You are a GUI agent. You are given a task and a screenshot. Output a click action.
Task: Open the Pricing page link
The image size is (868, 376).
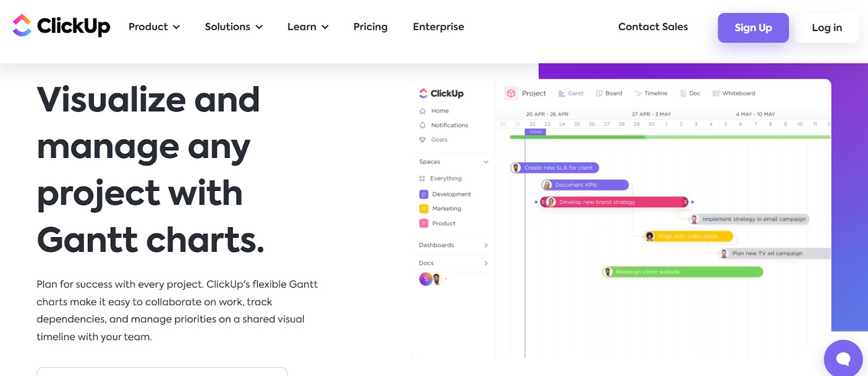[x=371, y=27]
